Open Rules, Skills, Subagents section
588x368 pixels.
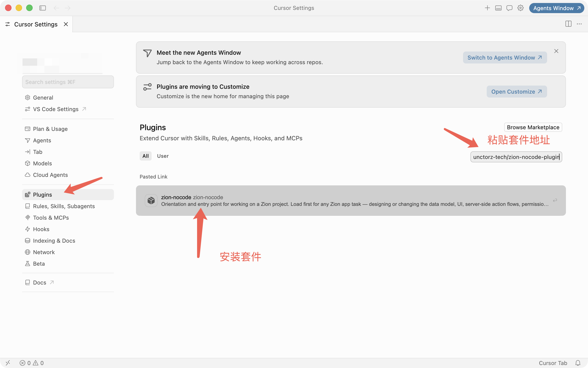click(68, 206)
